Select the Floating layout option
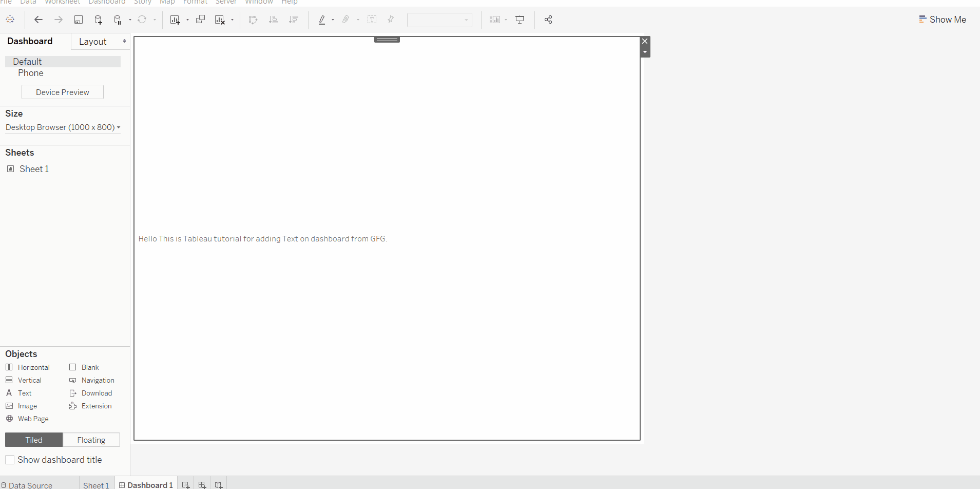Screen dimensions: 980x489 click(x=91, y=440)
